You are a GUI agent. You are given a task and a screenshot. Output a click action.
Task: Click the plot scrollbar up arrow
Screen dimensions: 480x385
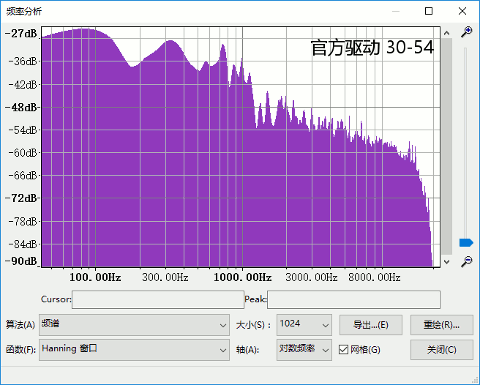(447, 33)
